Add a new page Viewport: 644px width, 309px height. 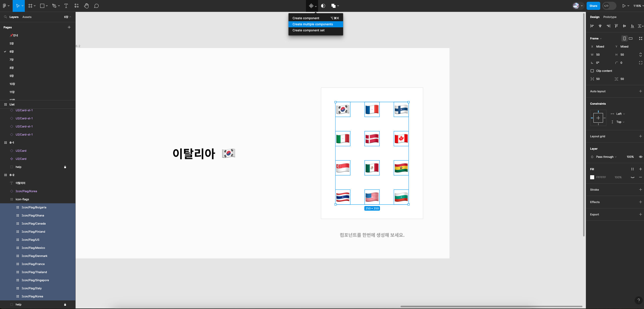coord(69,27)
